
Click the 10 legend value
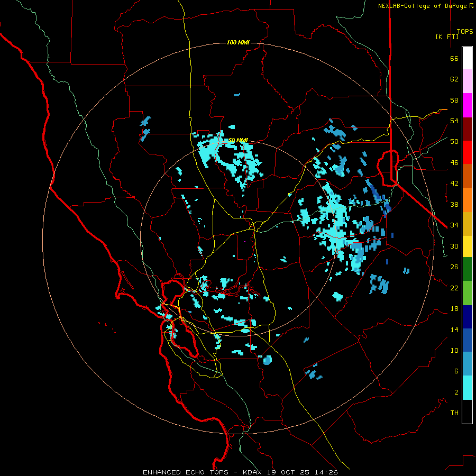(x=454, y=350)
